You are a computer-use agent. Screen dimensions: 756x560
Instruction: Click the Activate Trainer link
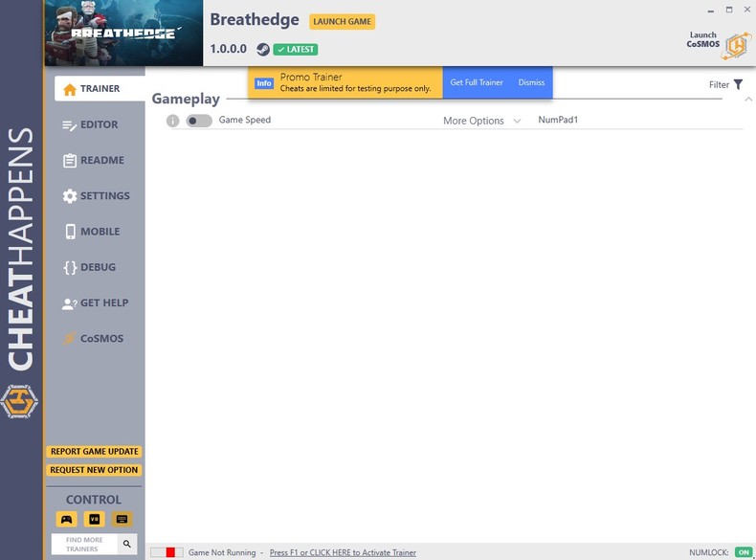(x=343, y=552)
